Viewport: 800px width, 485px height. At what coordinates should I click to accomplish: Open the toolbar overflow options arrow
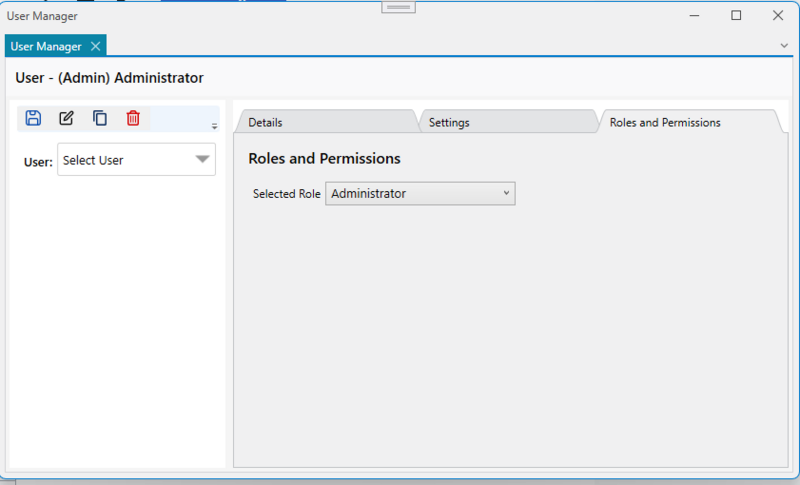tap(214, 126)
